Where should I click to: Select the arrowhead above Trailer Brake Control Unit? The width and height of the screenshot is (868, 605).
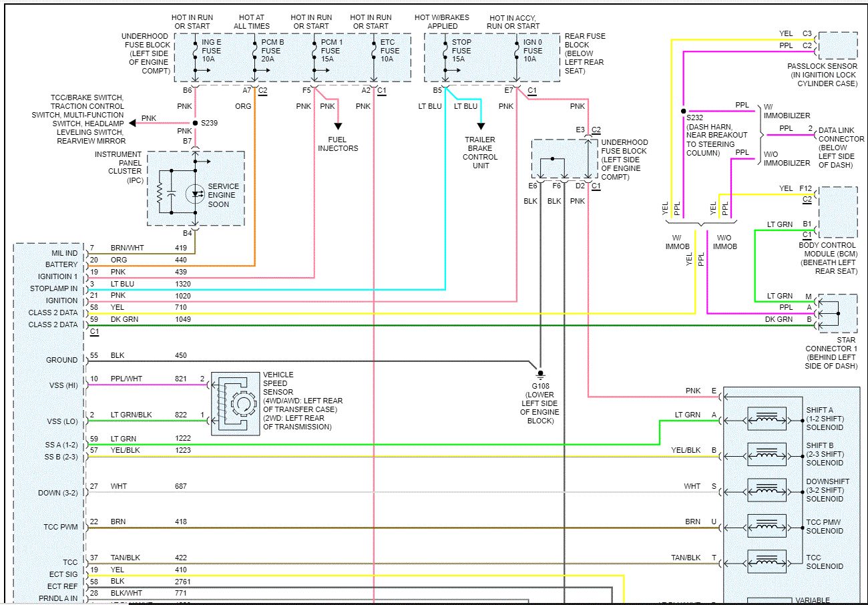[x=480, y=126]
